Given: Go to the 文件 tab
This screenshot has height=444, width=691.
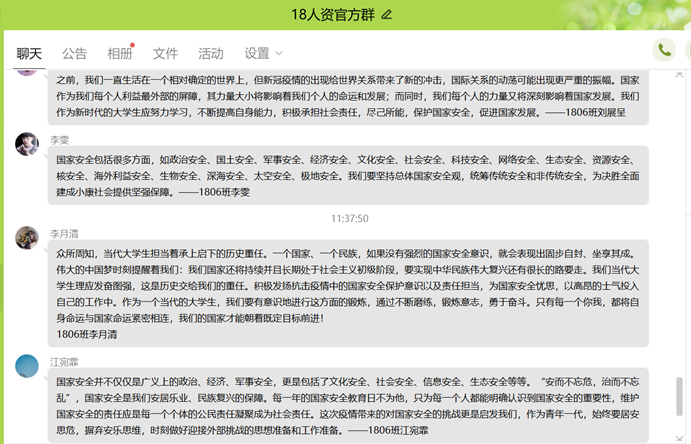Looking at the screenshot, I should tap(165, 53).
